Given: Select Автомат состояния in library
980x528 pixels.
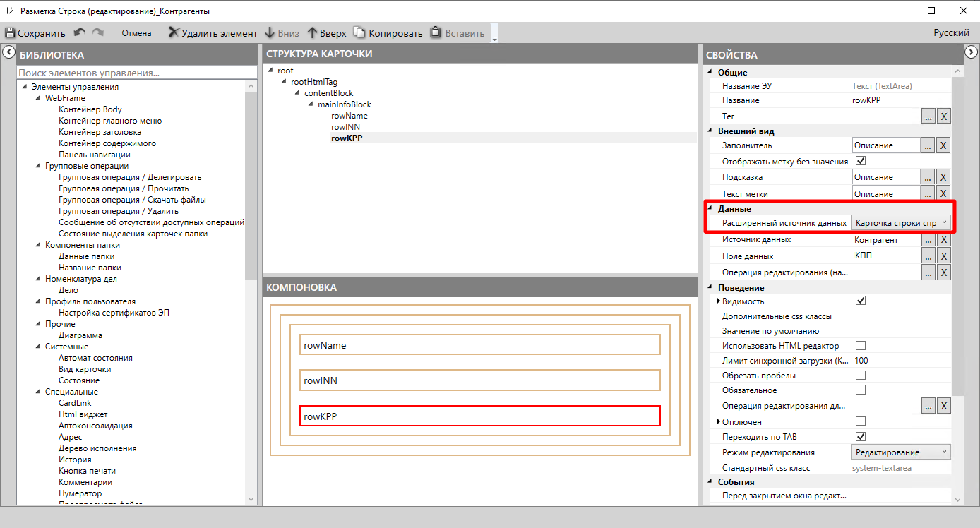Looking at the screenshot, I should (95, 358).
